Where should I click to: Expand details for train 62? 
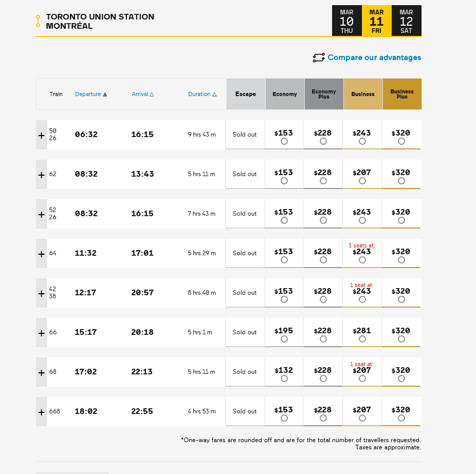point(42,175)
